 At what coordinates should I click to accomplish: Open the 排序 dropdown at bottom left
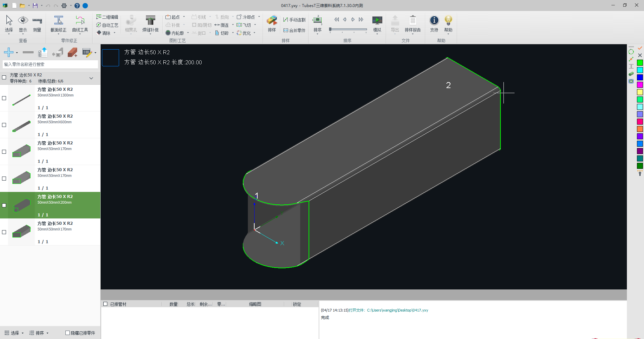click(39, 333)
